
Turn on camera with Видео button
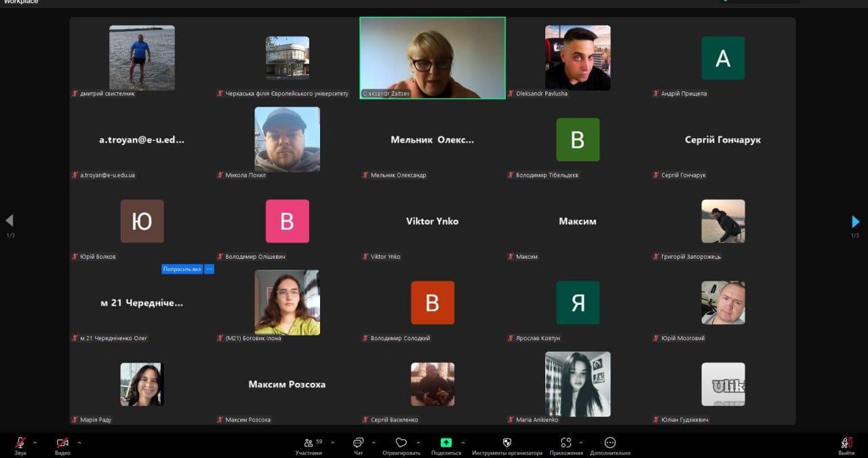tap(62, 443)
